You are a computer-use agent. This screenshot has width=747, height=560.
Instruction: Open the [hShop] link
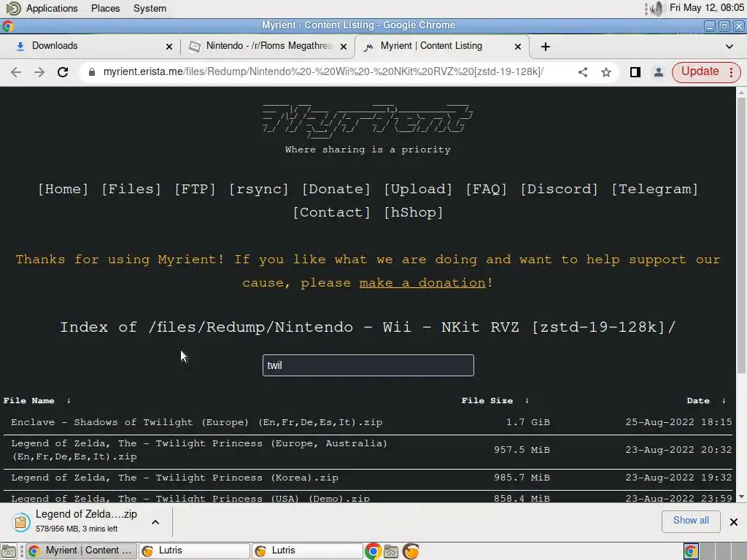414,212
